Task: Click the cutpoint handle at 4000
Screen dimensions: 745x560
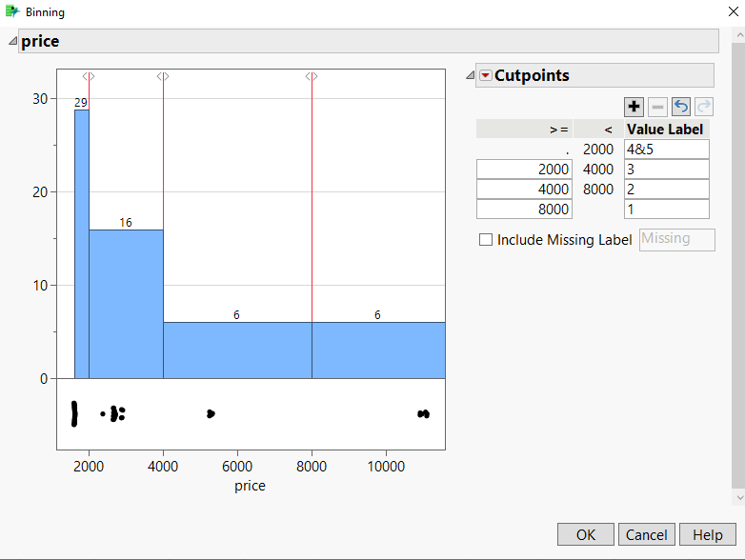Action: coord(163,76)
